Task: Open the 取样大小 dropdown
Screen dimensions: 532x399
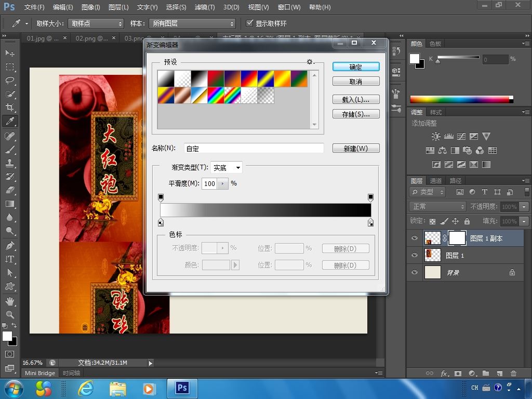Action: coord(96,24)
